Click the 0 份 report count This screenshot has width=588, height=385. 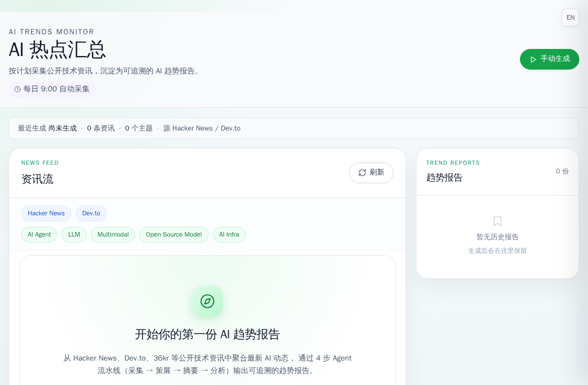coord(562,171)
